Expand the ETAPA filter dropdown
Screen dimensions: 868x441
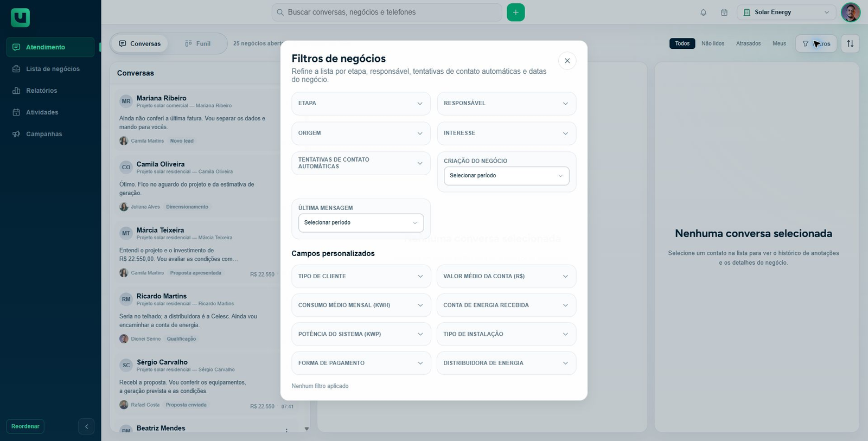361,103
